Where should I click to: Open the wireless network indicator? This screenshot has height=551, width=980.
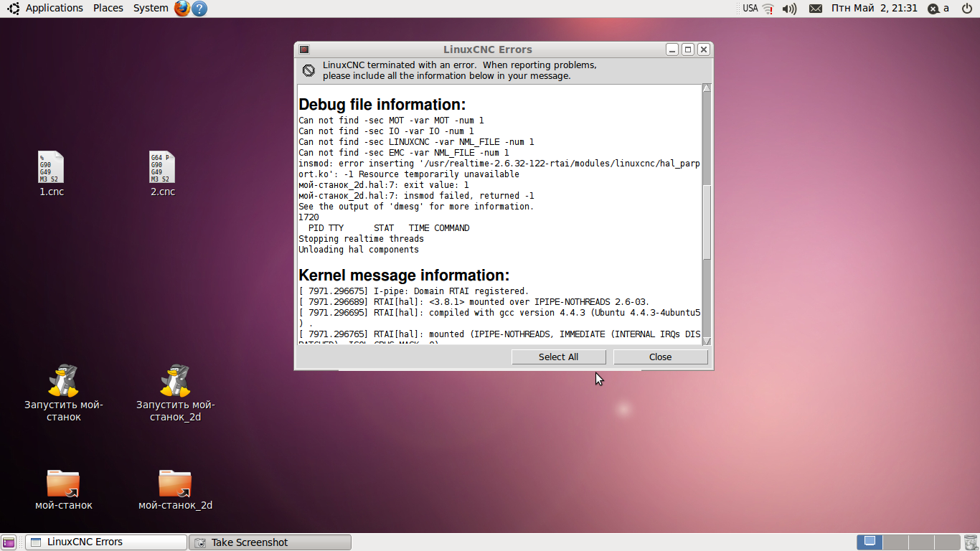tap(768, 9)
